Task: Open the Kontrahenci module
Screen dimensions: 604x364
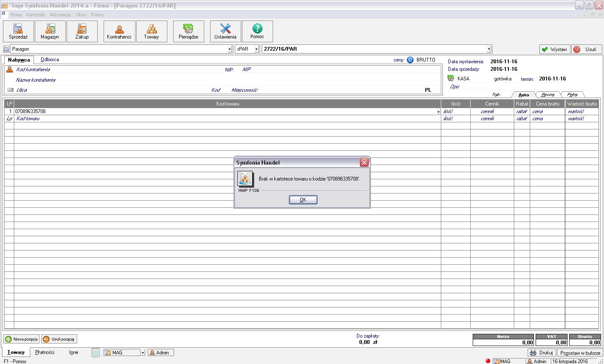Action: pyautogui.click(x=120, y=31)
